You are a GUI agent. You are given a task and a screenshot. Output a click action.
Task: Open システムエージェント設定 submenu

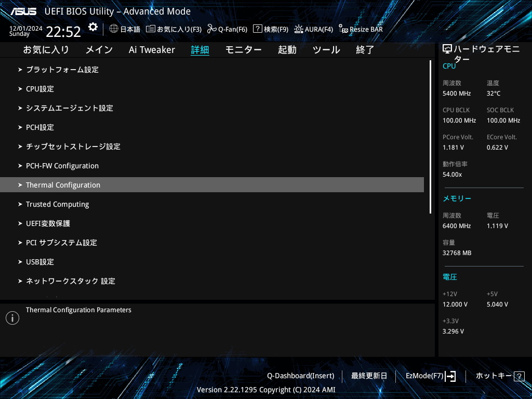[x=212, y=108]
